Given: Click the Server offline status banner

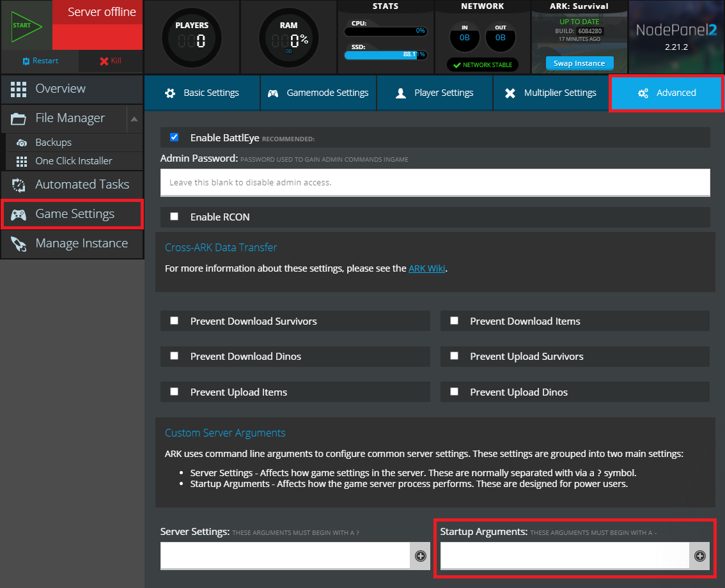Looking at the screenshot, I should click(98, 25).
